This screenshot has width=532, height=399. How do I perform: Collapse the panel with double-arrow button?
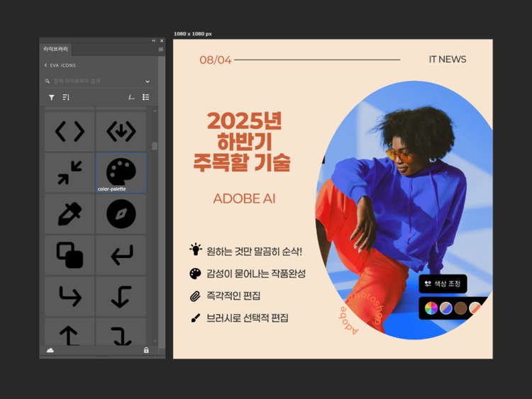[x=154, y=40]
